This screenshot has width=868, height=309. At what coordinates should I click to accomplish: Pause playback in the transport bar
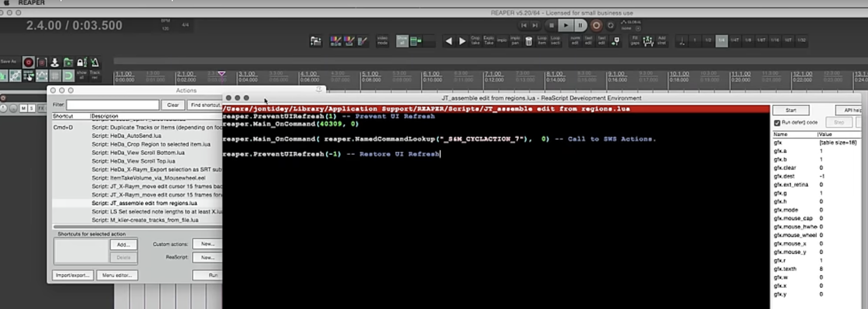(580, 25)
